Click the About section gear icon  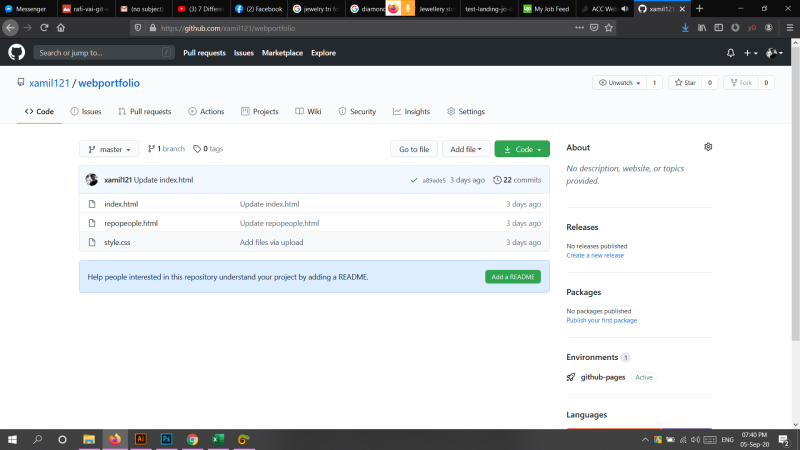click(708, 147)
